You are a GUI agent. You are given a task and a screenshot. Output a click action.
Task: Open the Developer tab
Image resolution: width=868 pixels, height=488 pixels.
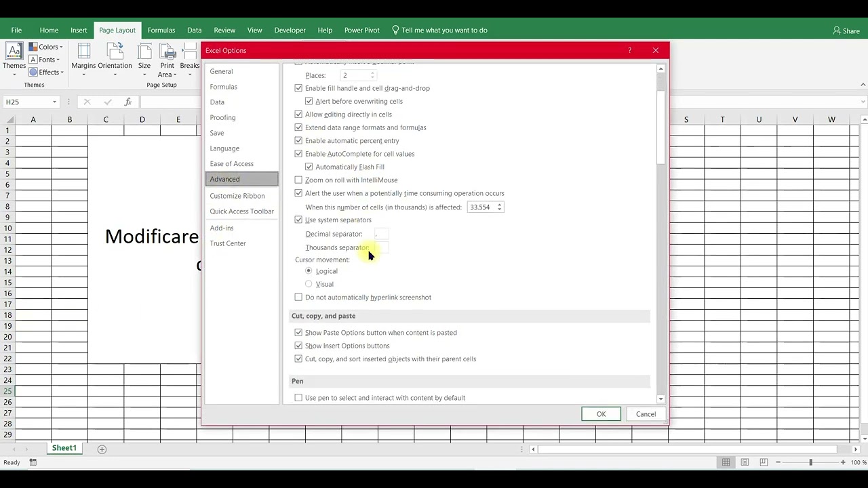point(290,30)
